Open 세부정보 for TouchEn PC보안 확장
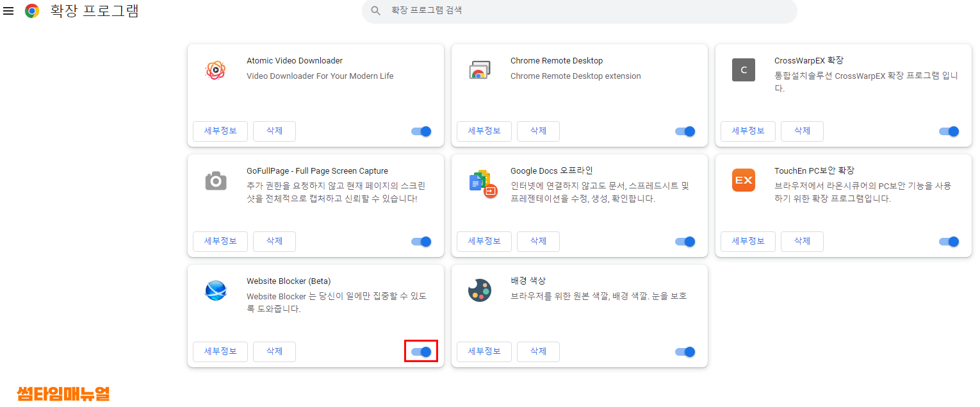The height and width of the screenshot is (407, 980). [x=748, y=242]
